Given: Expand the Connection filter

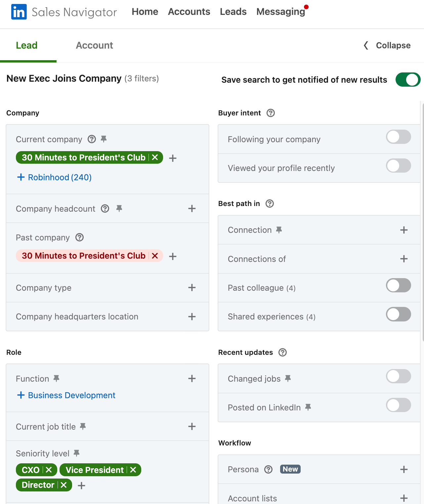Looking at the screenshot, I should (x=404, y=230).
